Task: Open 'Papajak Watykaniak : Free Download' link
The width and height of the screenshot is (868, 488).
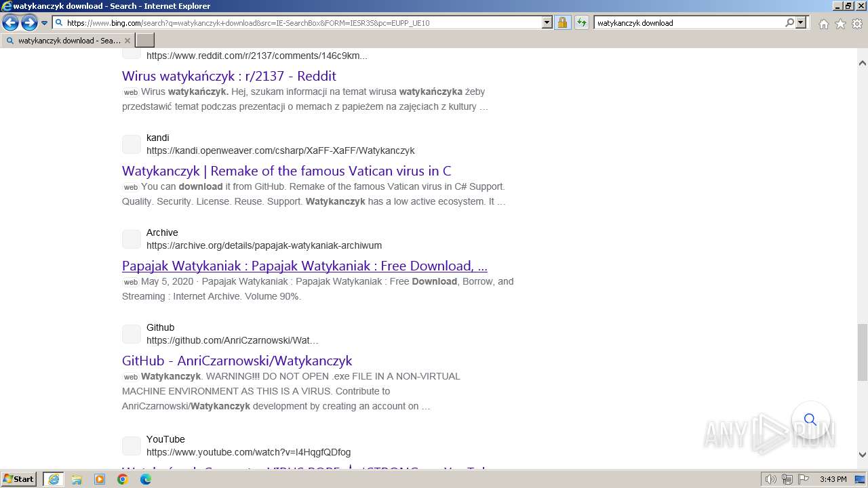Action: point(304,266)
